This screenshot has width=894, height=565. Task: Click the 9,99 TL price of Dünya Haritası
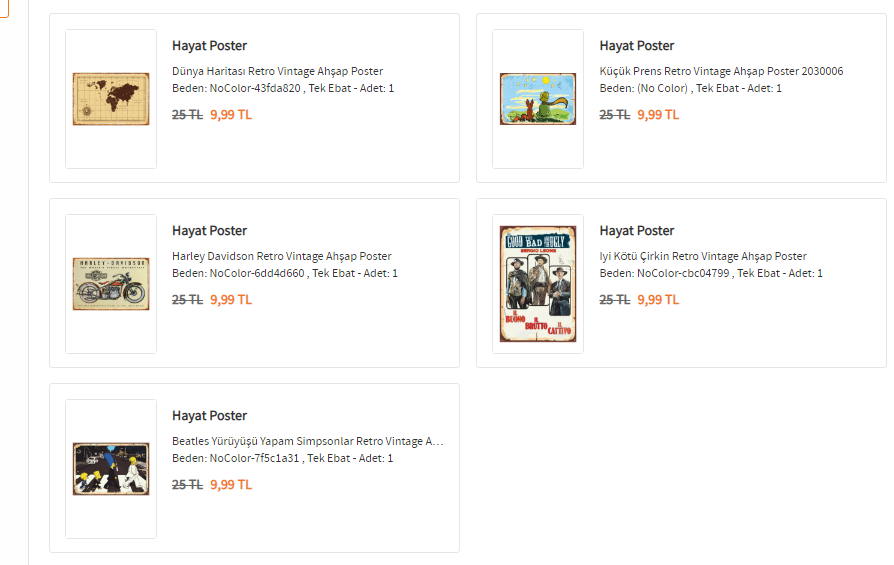(x=231, y=115)
